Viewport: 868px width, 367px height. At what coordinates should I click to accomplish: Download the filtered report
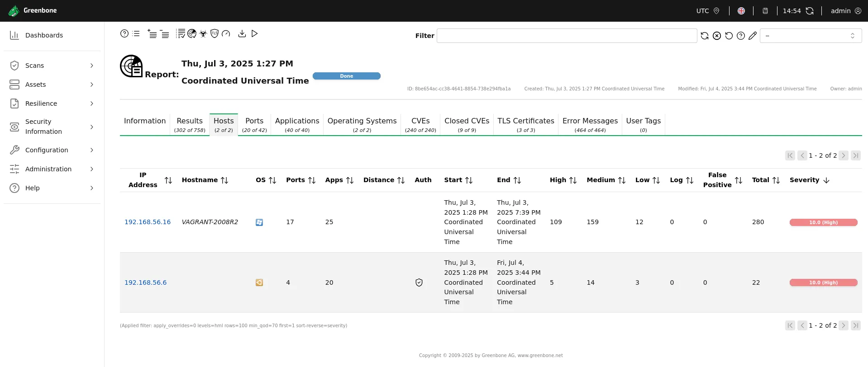pyautogui.click(x=242, y=33)
